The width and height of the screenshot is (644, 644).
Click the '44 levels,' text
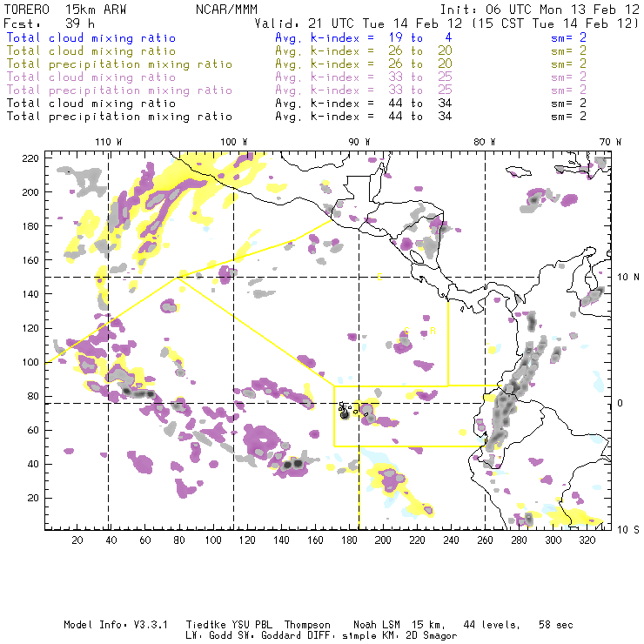[x=492, y=625]
